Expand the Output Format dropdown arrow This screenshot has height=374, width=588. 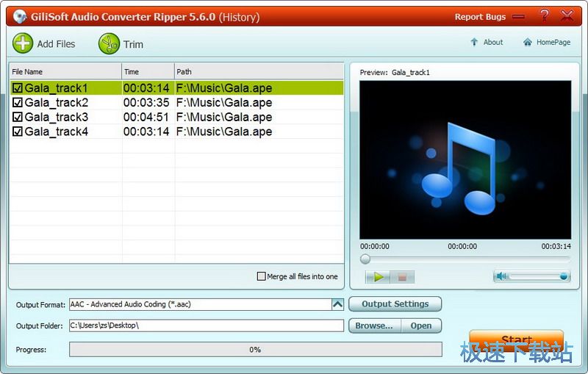point(337,304)
